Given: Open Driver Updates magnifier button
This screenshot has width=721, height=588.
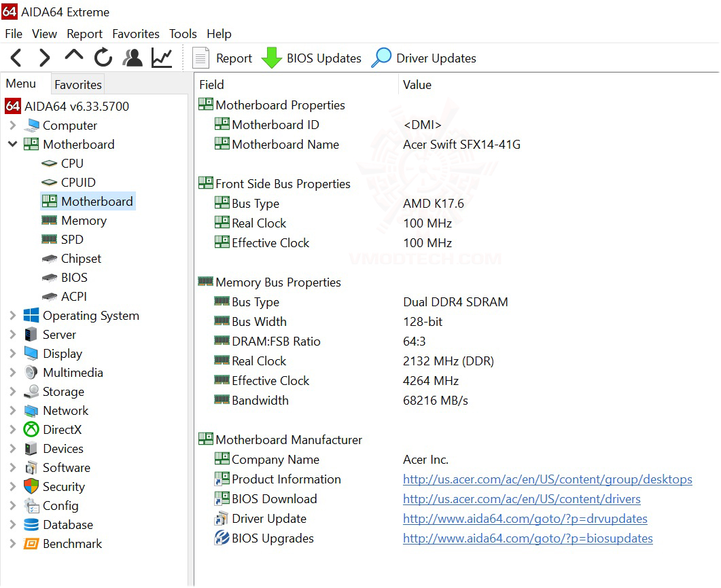Looking at the screenshot, I should point(423,58).
